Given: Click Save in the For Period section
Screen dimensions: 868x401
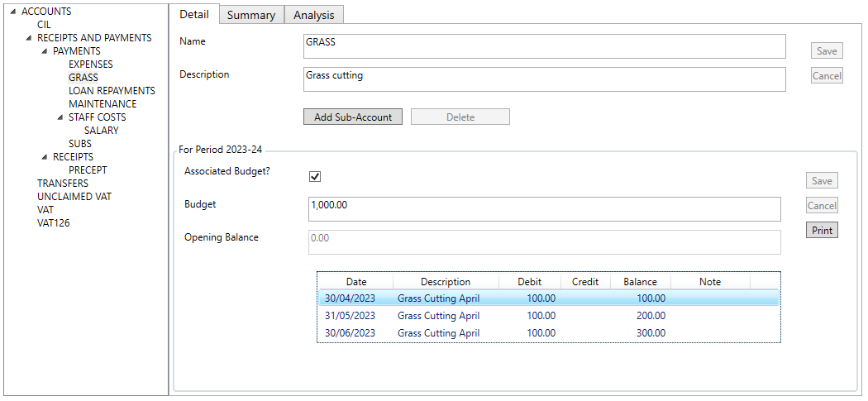Looking at the screenshot, I should pyautogui.click(x=822, y=180).
